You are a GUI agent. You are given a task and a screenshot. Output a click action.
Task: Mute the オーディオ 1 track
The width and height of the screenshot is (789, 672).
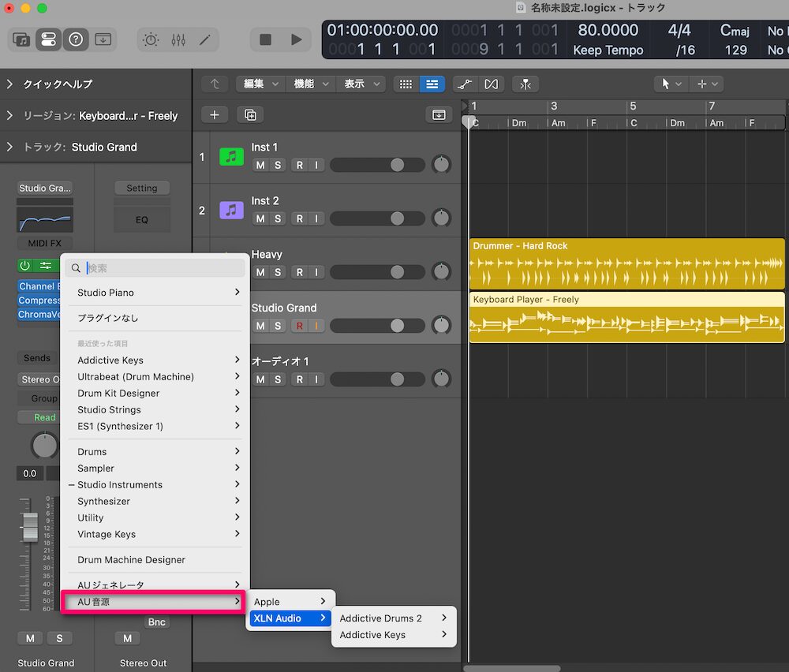click(260, 379)
